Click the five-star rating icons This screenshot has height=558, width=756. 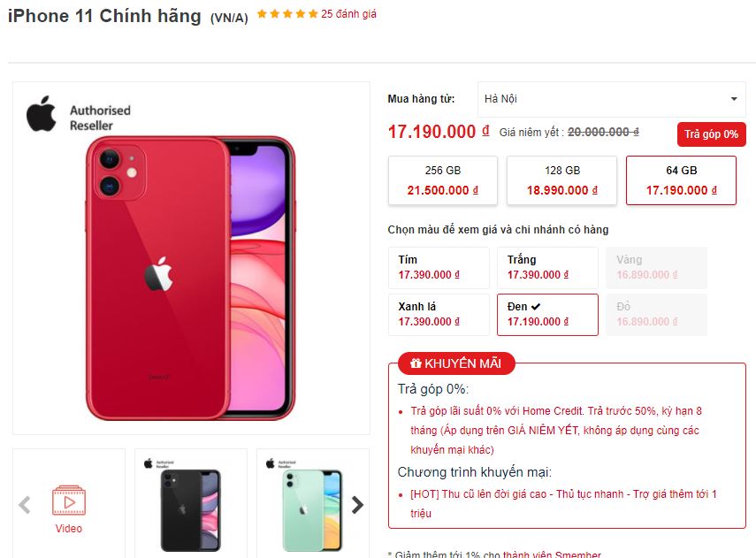pos(287,14)
